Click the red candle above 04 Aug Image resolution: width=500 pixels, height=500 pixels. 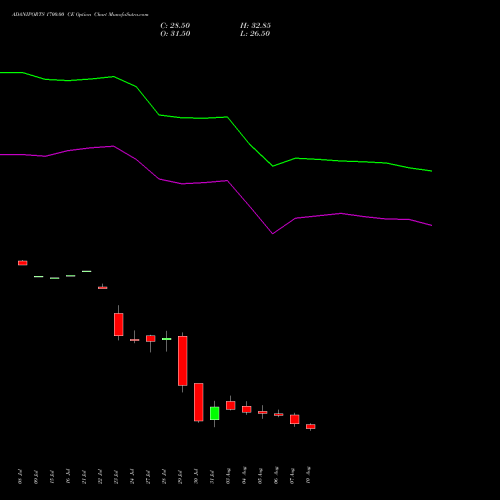(247, 409)
